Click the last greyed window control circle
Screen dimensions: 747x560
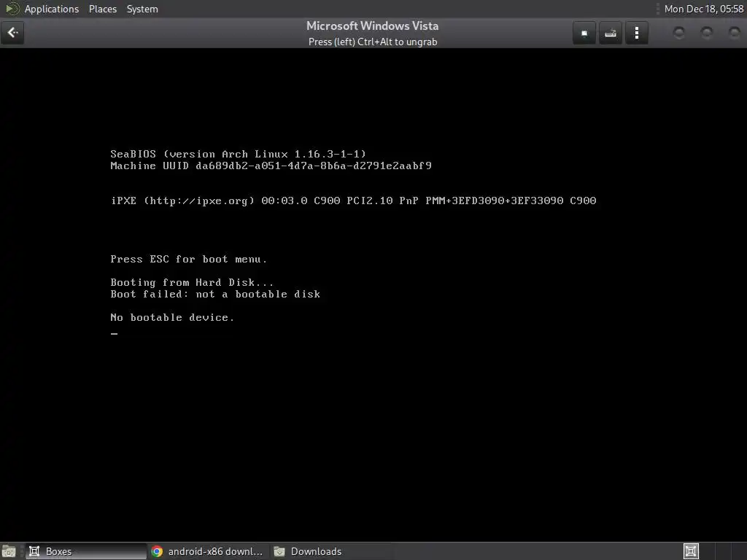[734, 32]
